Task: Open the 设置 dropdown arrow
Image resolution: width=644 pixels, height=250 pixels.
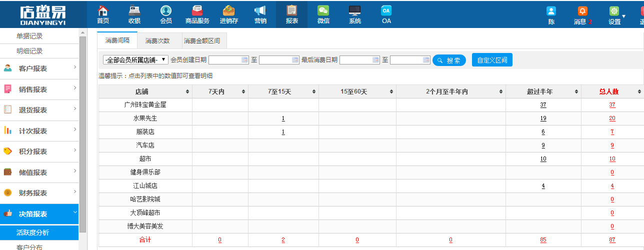Action: [624, 16]
